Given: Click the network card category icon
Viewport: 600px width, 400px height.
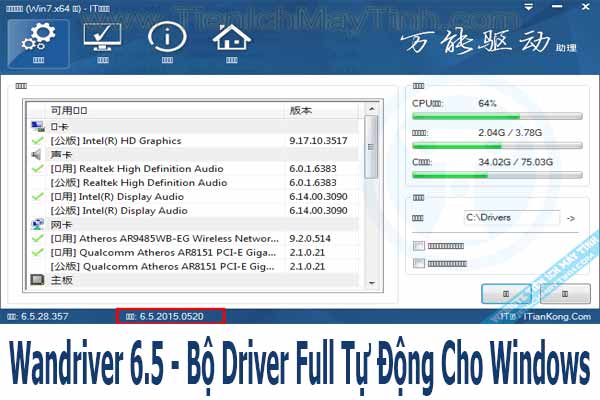Looking at the screenshot, I should pyautogui.click(x=37, y=224).
